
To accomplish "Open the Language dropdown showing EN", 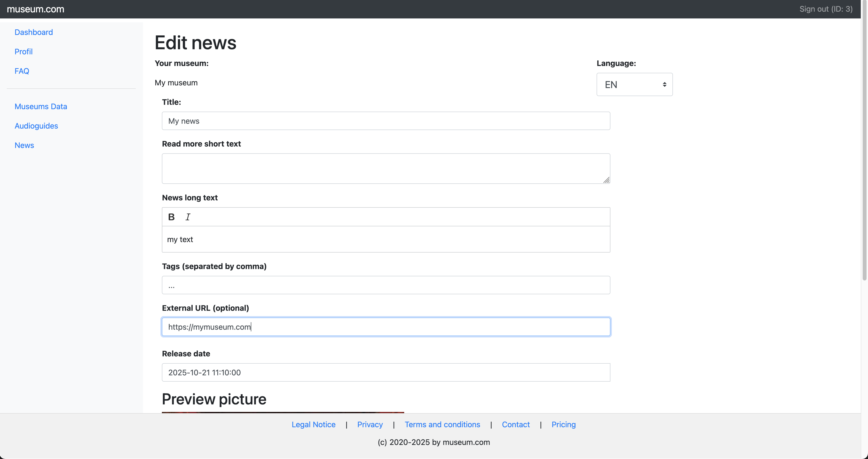I will coord(634,84).
